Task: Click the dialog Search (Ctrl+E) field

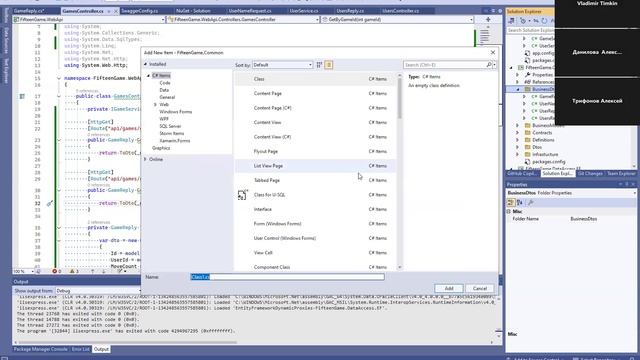Action: (x=445, y=65)
